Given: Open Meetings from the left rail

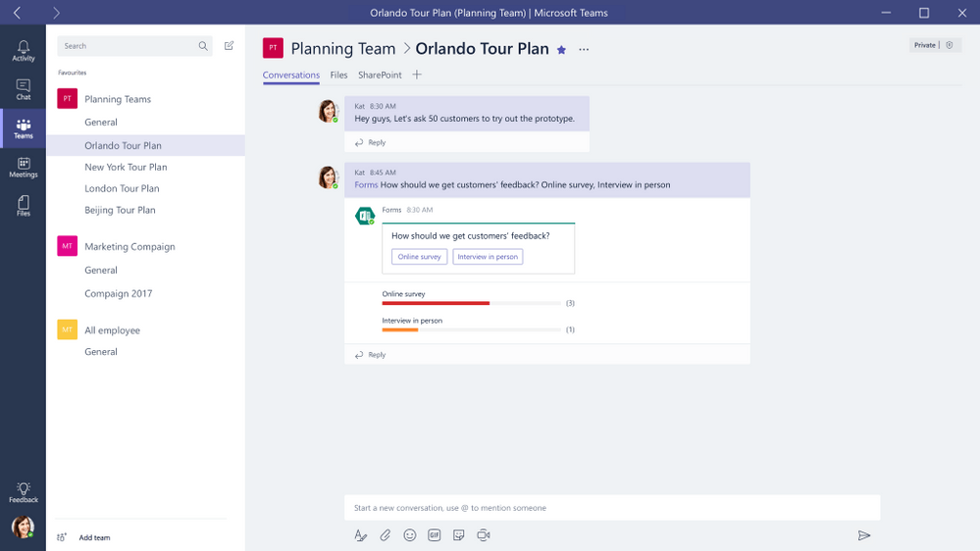Looking at the screenshot, I should point(23,168).
